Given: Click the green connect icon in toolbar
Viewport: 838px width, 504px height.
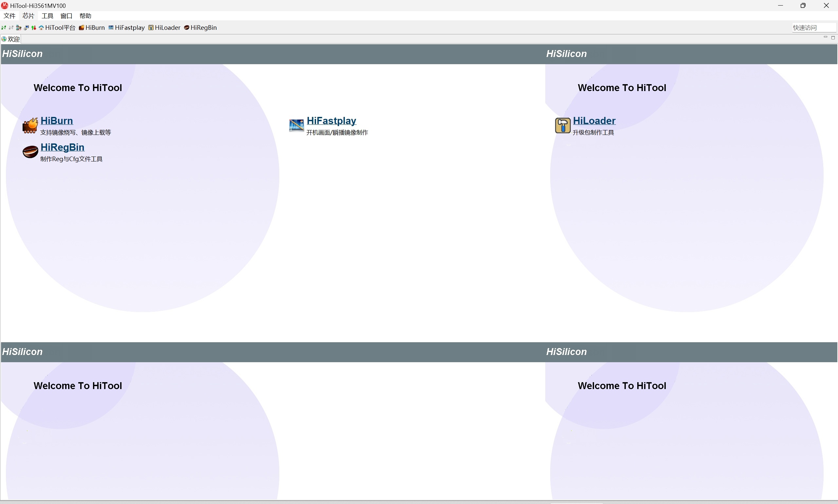Looking at the screenshot, I should pos(4,28).
